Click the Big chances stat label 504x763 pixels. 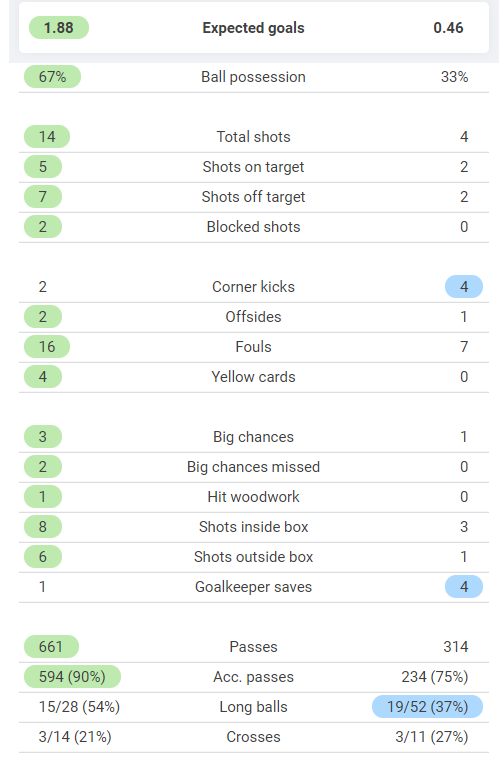(253, 437)
